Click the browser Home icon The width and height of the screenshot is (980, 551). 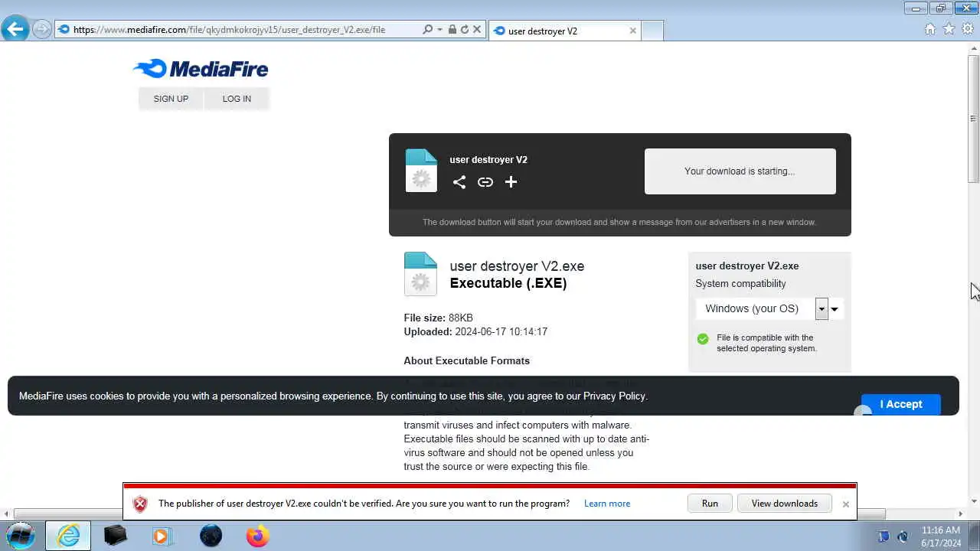930,29
